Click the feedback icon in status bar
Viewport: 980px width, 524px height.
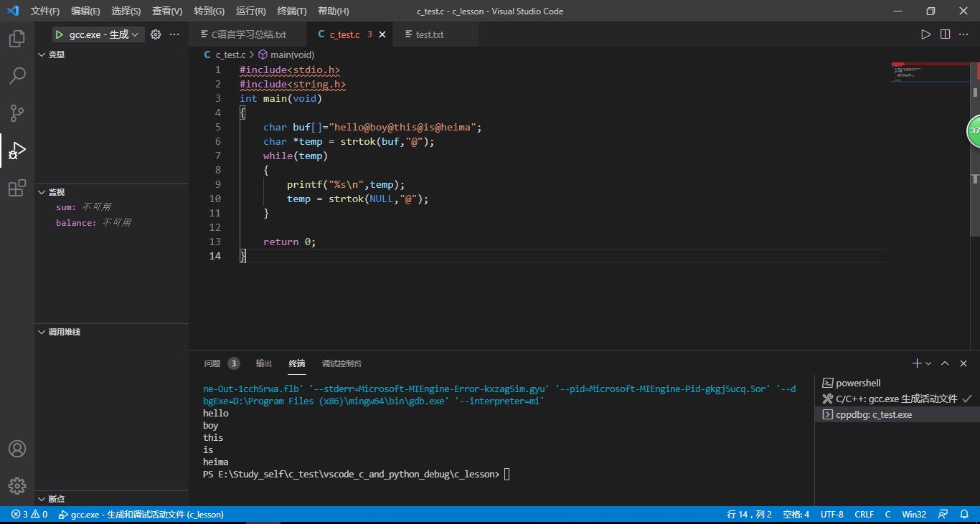point(943,514)
